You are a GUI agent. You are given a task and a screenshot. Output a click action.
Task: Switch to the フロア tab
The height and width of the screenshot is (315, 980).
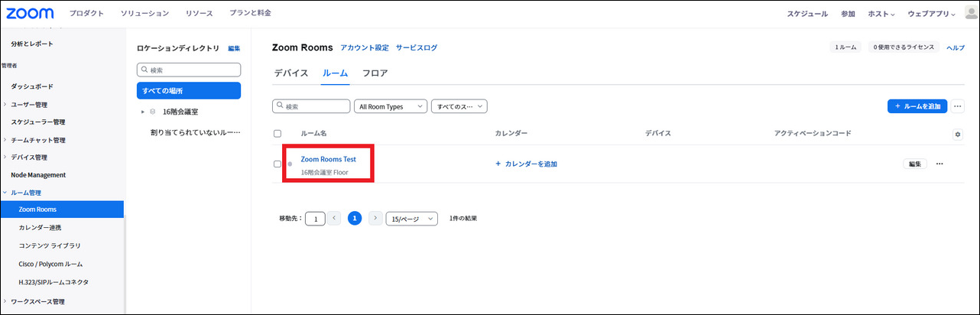375,73
